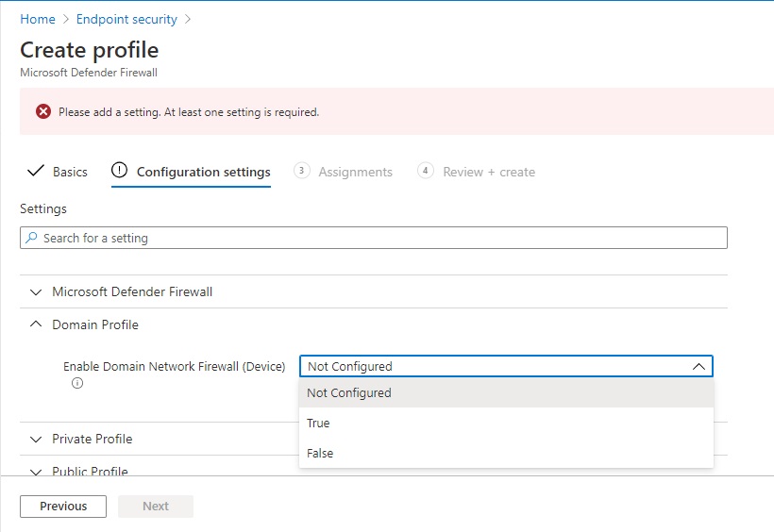Pick Not Configured option in list
The image size is (774, 532).
(x=348, y=393)
